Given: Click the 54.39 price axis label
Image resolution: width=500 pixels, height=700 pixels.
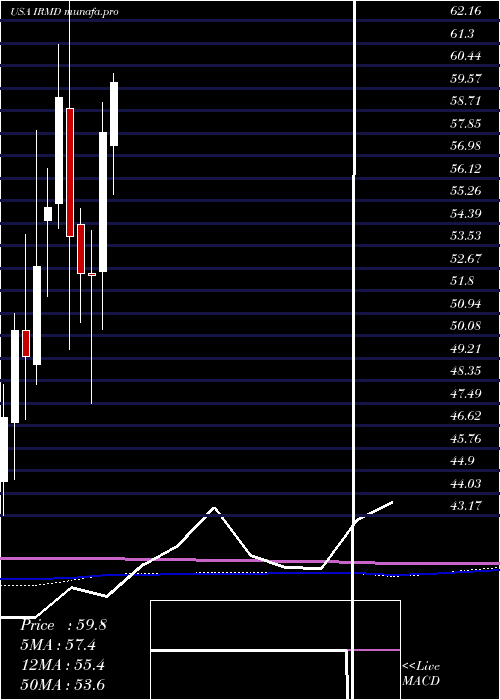Looking at the screenshot, I should [466, 213].
